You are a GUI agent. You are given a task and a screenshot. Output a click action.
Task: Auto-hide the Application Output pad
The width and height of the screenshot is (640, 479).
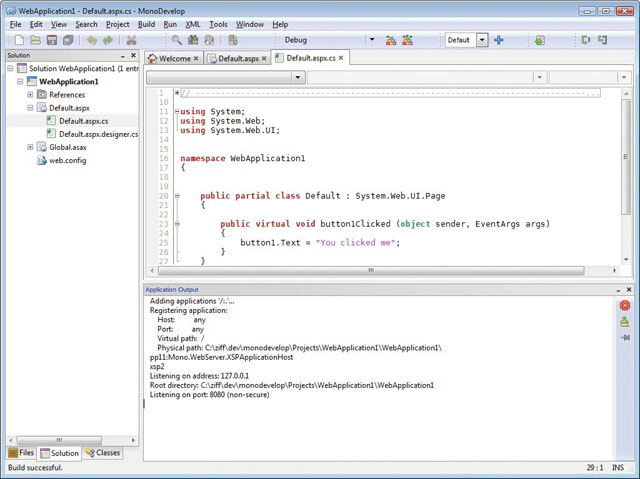point(618,290)
